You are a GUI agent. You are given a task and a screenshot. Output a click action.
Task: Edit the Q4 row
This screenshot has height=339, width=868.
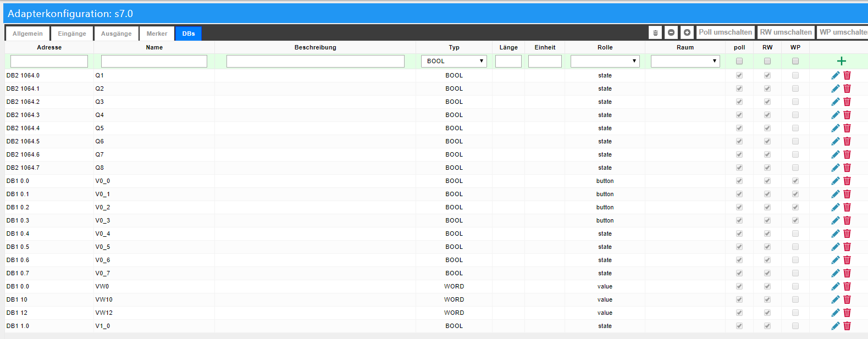[x=836, y=115]
